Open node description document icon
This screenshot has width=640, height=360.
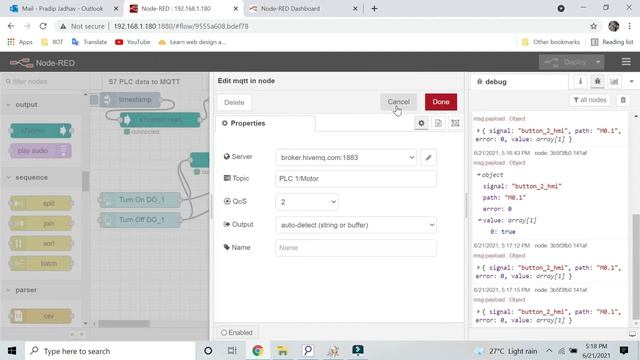[x=438, y=123]
